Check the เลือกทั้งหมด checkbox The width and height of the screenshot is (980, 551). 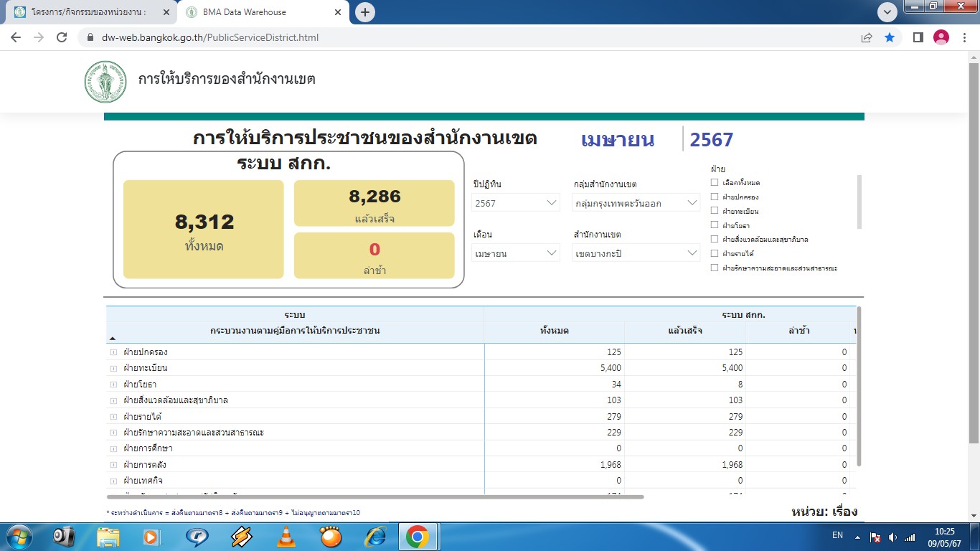(715, 183)
